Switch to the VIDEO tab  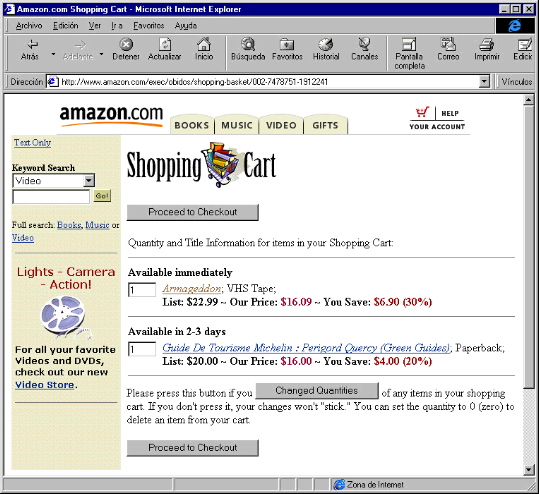pos(281,125)
